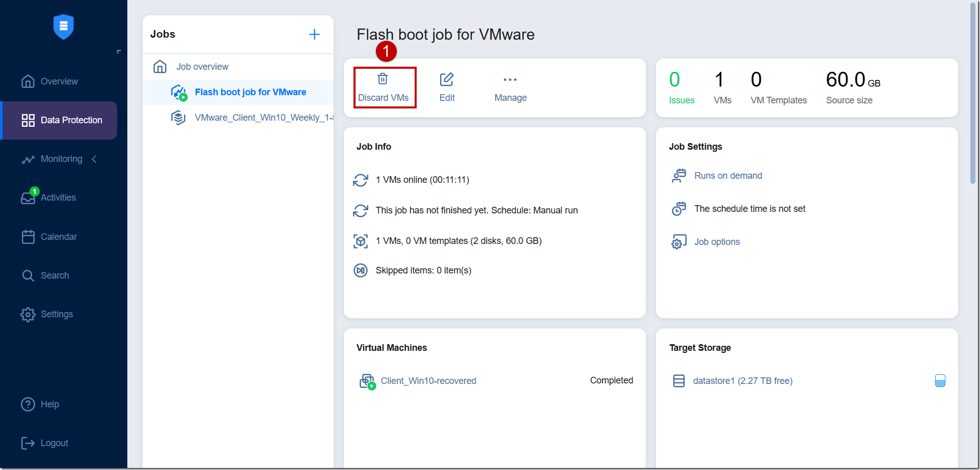This screenshot has width=980, height=470.
Task: Select Data Protection in sidebar
Action: click(60, 120)
